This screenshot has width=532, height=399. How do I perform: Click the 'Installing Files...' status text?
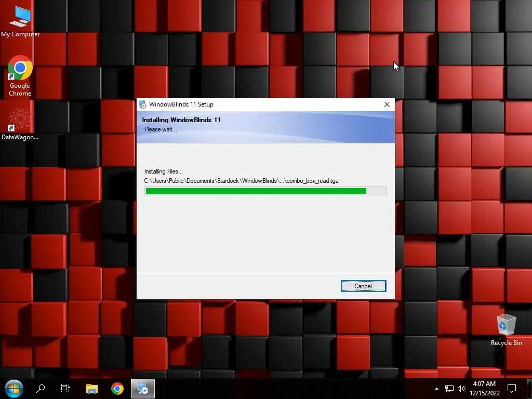coord(164,171)
